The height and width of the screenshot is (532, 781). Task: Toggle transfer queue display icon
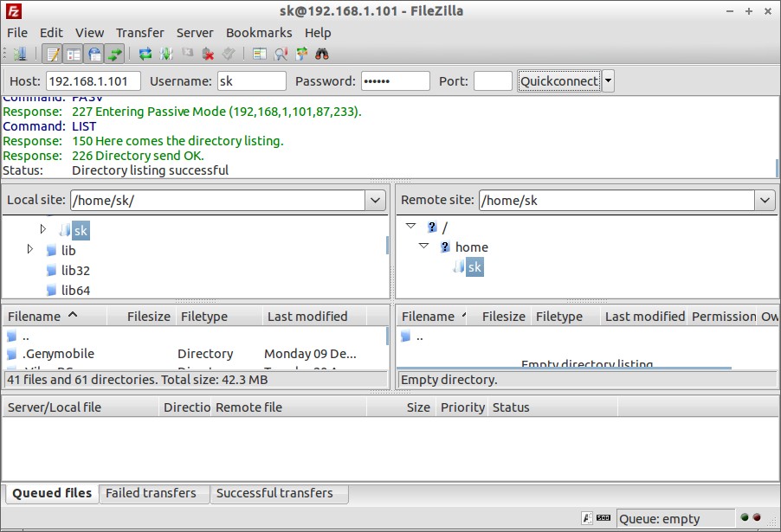[x=114, y=54]
